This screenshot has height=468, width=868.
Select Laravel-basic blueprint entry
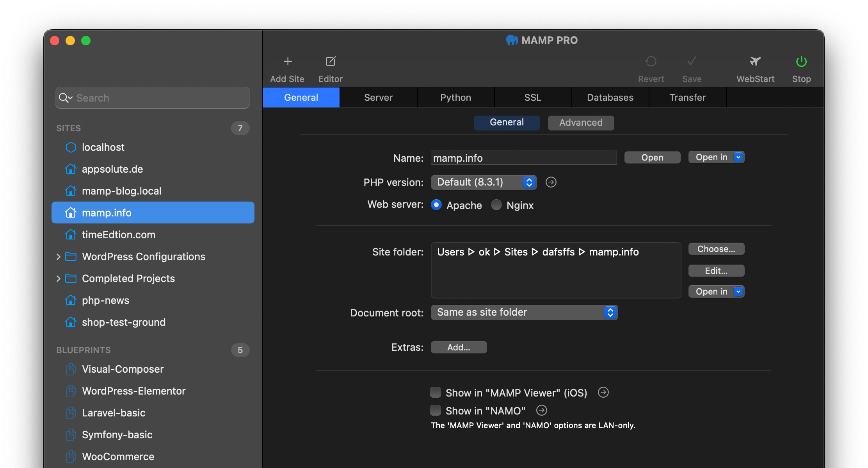click(x=153, y=413)
